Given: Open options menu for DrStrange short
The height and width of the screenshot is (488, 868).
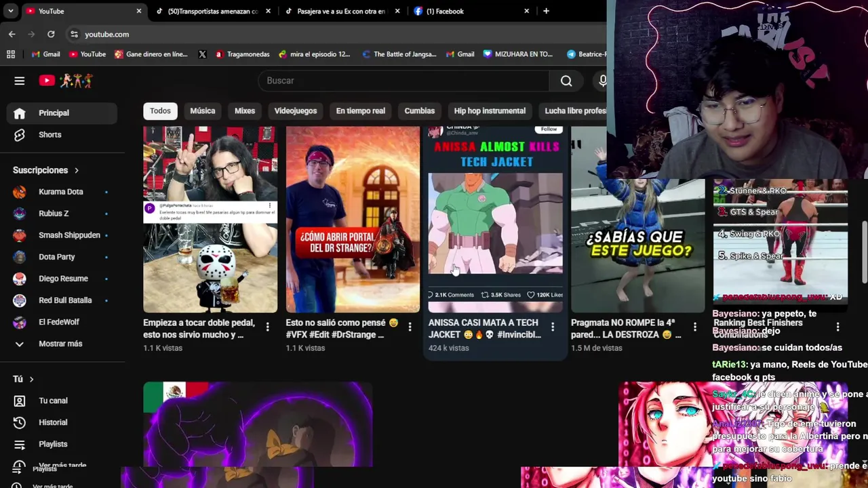Looking at the screenshot, I should tap(410, 327).
